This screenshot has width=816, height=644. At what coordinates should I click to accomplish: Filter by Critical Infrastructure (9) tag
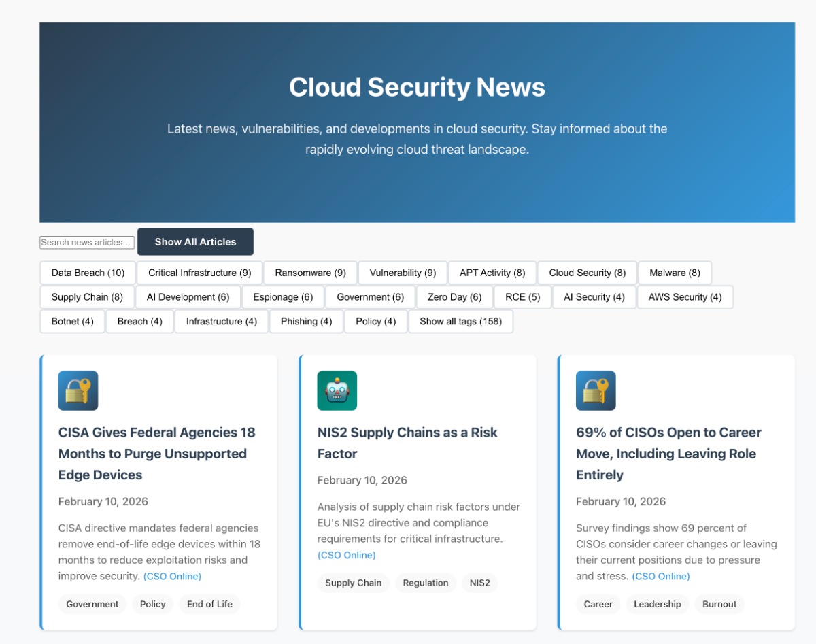pyautogui.click(x=199, y=273)
